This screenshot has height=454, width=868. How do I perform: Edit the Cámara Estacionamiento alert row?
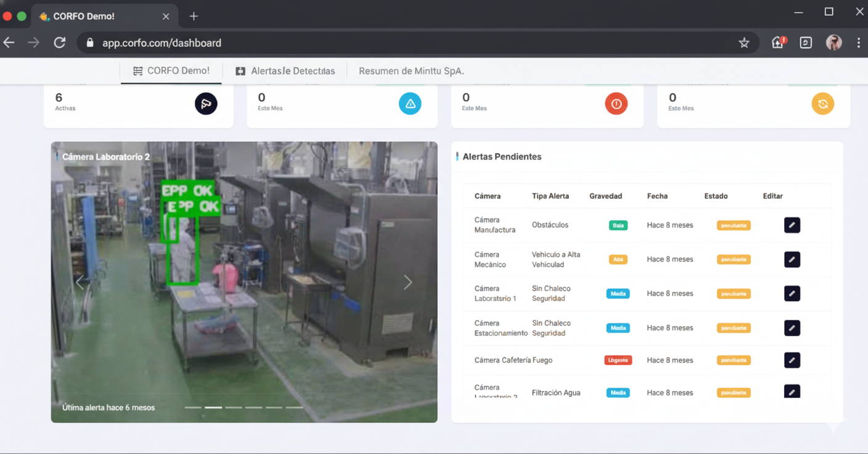tap(792, 328)
